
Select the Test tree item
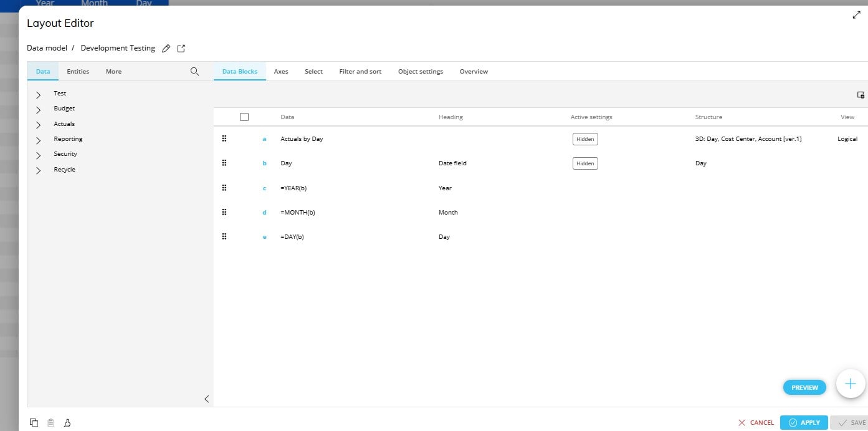[60, 94]
